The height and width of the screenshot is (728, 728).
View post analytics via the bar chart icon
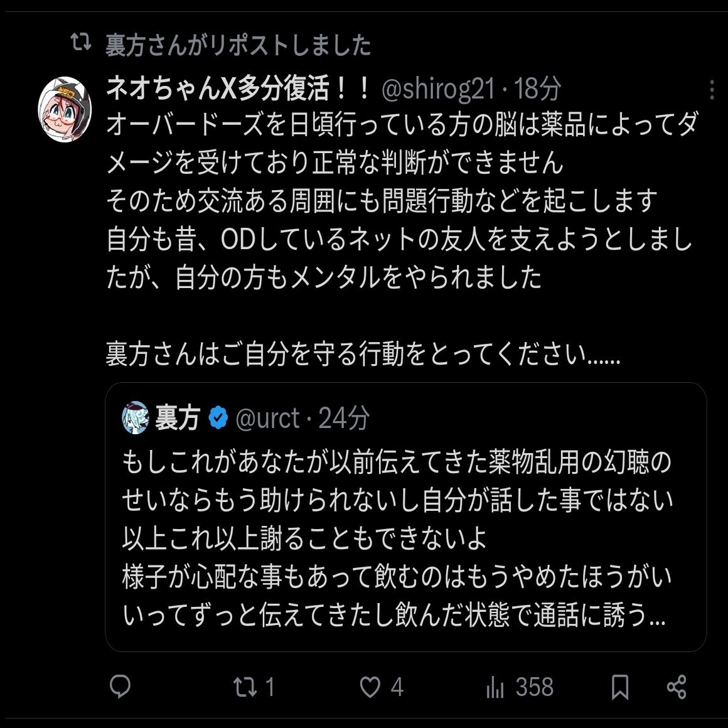495,688
